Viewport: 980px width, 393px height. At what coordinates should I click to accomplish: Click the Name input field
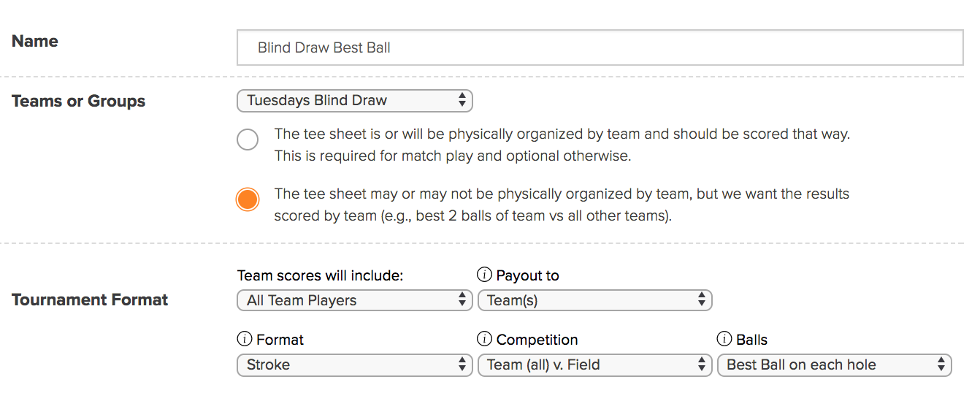(x=600, y=47)
